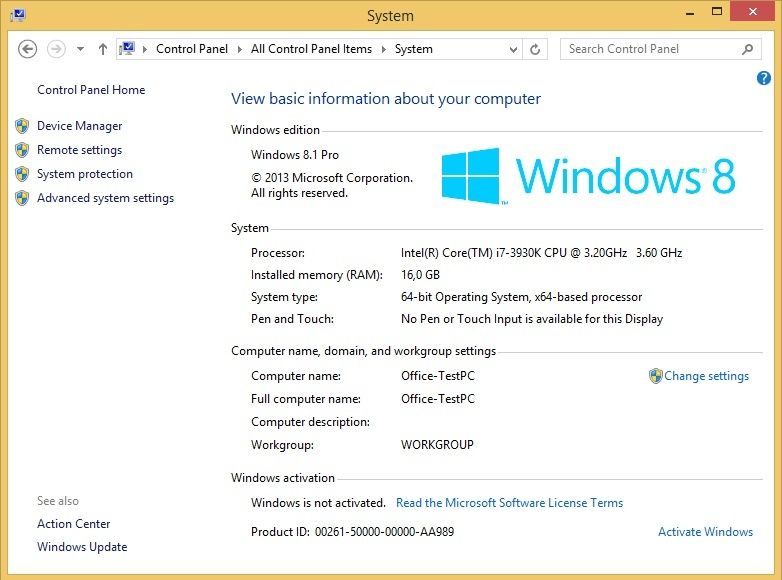Open Windows Update under See also

tap(82, 547)
